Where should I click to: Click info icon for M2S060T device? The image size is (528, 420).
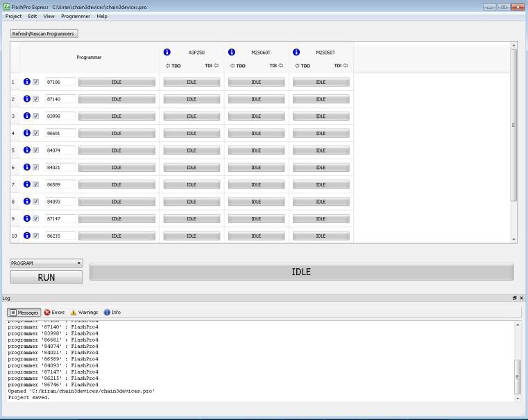click(x=232, y=52)
